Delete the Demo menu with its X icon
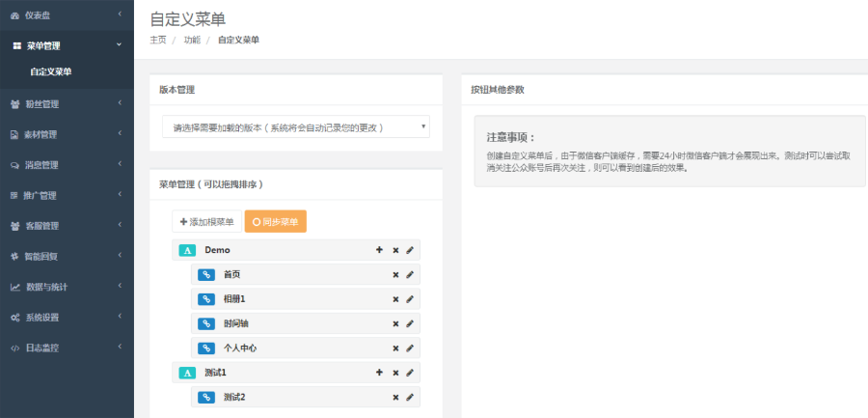This screenshot has width=868, height=418. (x=395, y=251)
